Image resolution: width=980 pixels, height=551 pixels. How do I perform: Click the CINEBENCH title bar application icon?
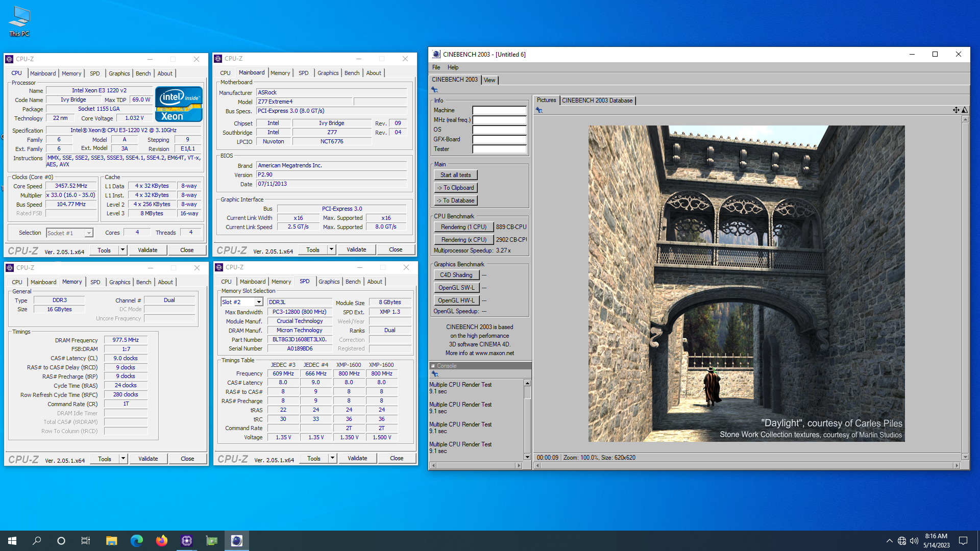click(x=436, y=54)
